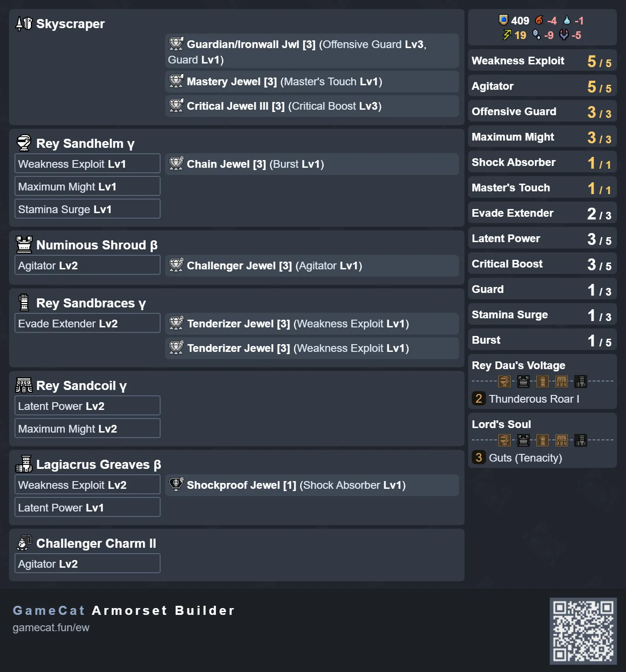Select the Chain Jewel Burst decoration

[x=312, y=164]
